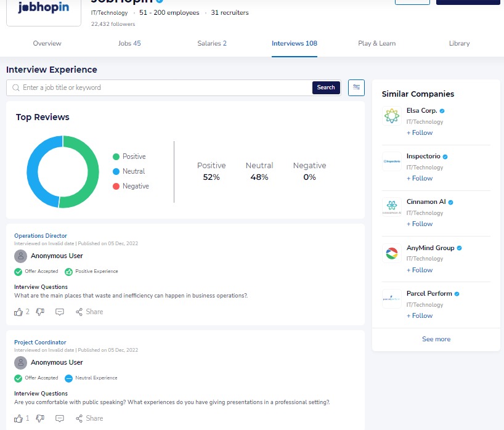Click the 51 - 200 employees text

[x=169, y=13]
